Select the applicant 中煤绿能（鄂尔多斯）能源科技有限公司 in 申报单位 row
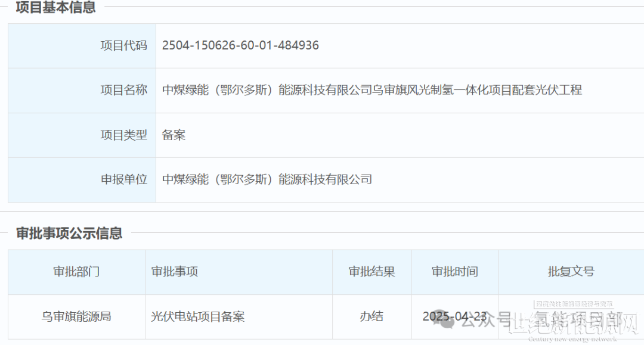The width and height of the screenshot is (644, 345). point(267,179)
